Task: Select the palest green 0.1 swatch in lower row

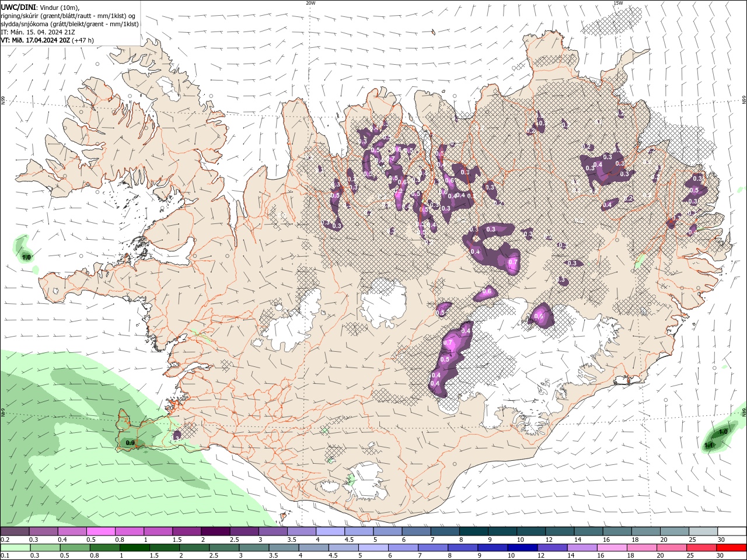Action: 15,548
